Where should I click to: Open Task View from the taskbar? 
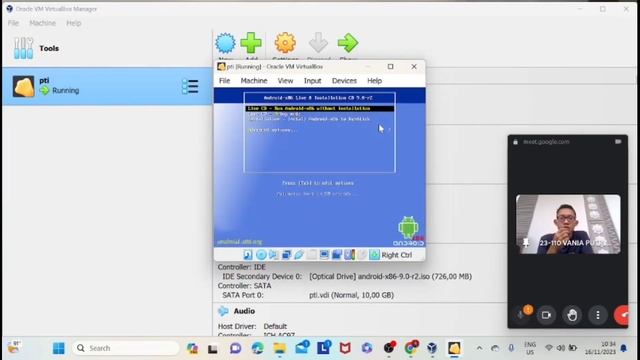pyautogui.click(x=213, y=349)
